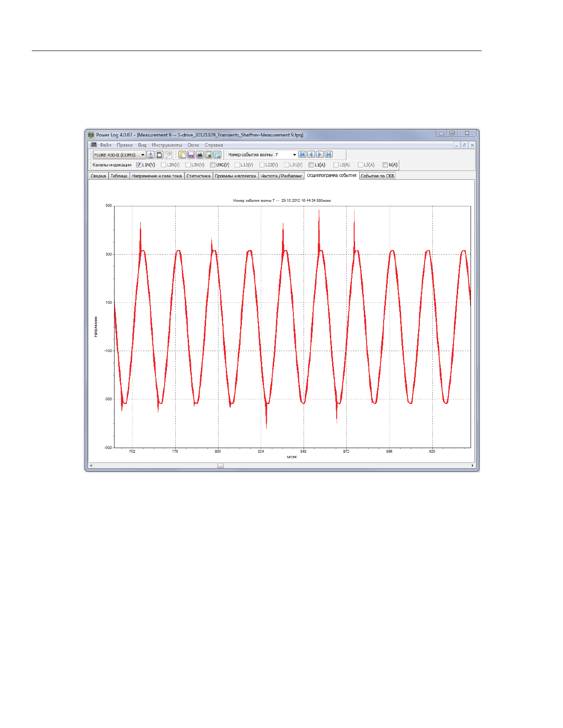Jump to the first wave event

pyautogui.click(x=302, y=154)
